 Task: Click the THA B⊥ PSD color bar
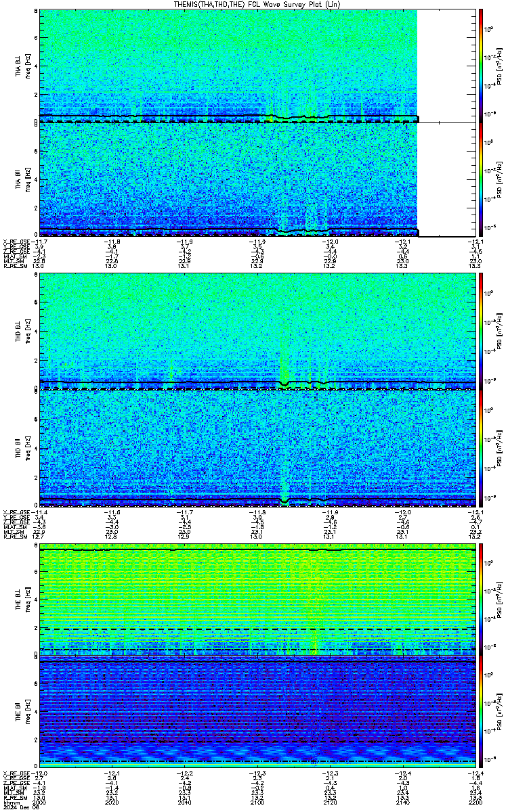[x=481, y=65]
